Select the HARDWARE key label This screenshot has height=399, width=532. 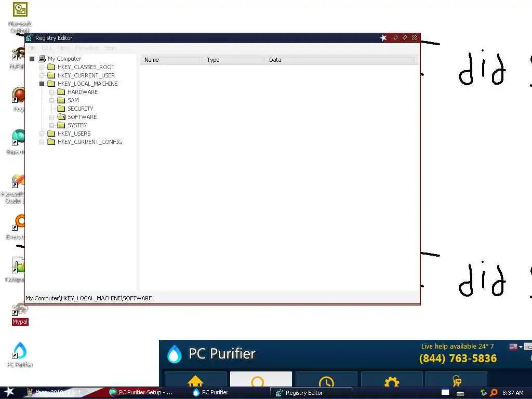point(83,92)
